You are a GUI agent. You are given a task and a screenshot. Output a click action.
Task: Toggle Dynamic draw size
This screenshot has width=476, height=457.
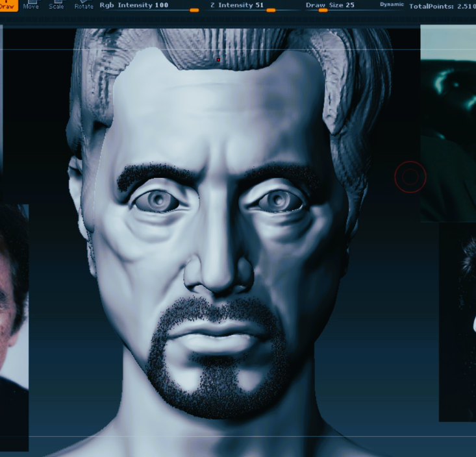coord(392,5)
